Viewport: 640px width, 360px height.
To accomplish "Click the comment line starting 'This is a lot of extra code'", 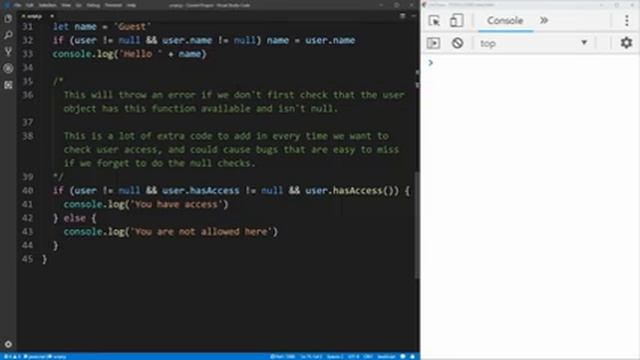I will [226, 136].
